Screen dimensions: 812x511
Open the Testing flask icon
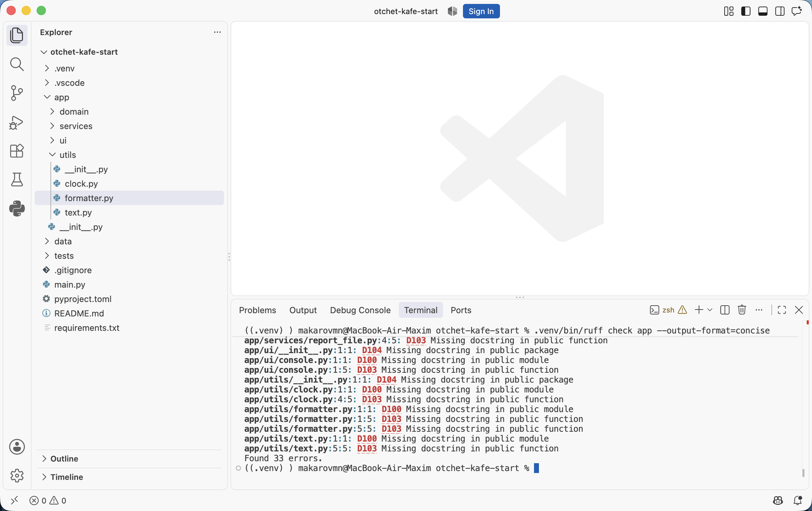coord(17,179)
